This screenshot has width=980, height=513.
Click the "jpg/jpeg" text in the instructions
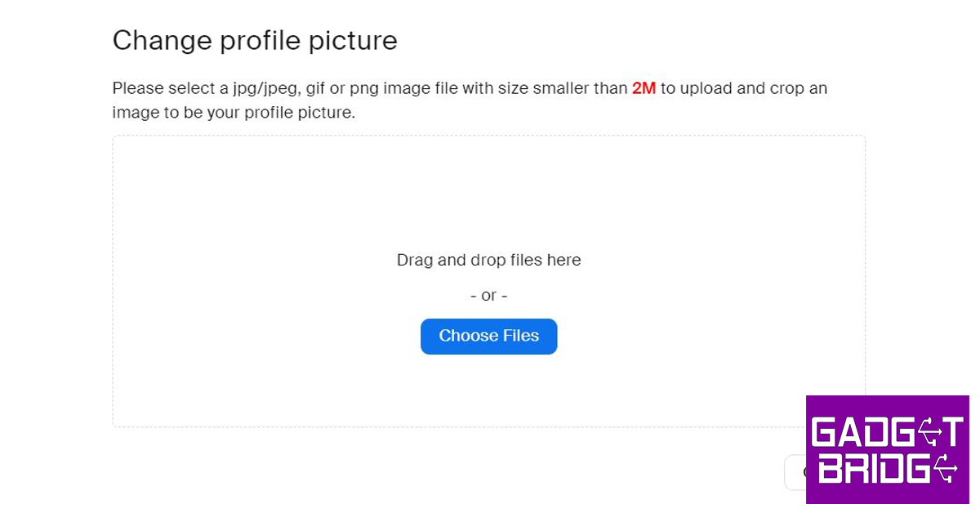(x=262, y=88)
